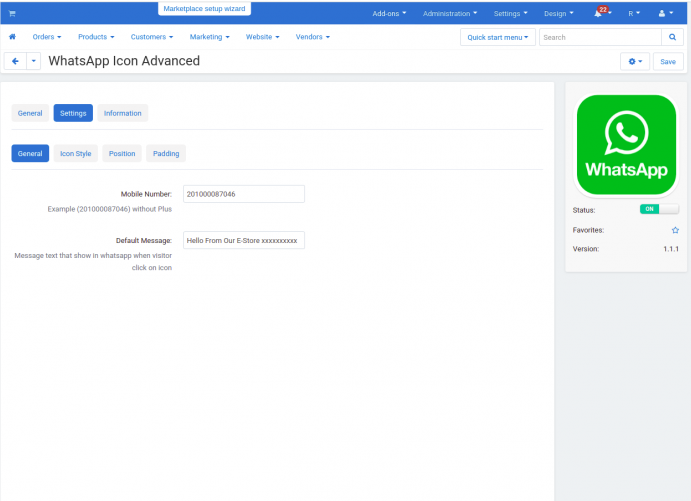Expand the Customers menu

click(152, 37)
